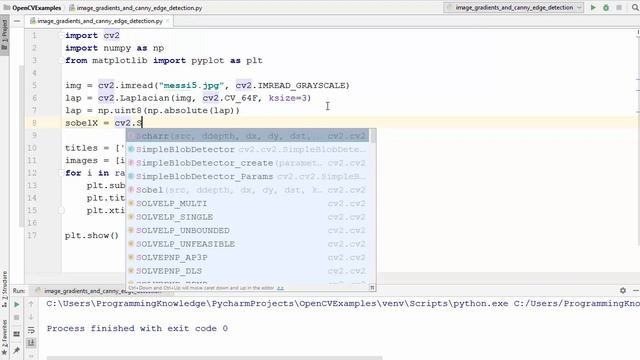Click the down arrow in the Run panel
This screenshot has width=640, height=360.
(31, 317)
